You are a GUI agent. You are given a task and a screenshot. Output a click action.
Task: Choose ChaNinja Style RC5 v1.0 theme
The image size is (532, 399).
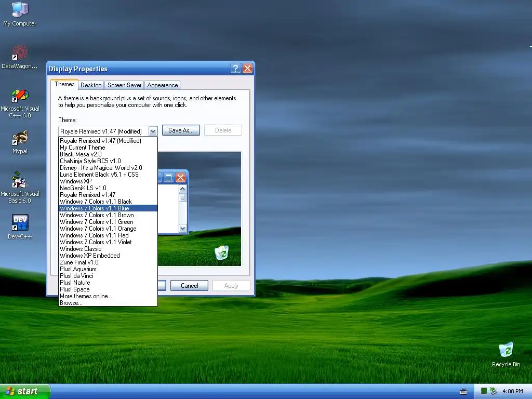(108, 161)
